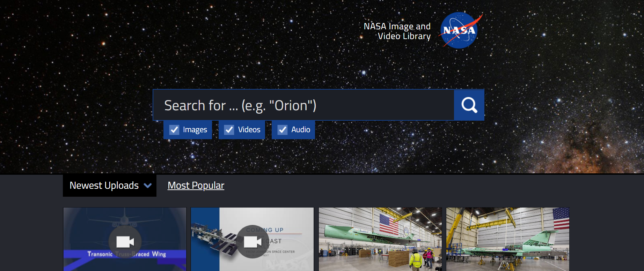Click the camera icon on Coming Up video
Viewport: 644px width, 271px height.
click(253, 241)
